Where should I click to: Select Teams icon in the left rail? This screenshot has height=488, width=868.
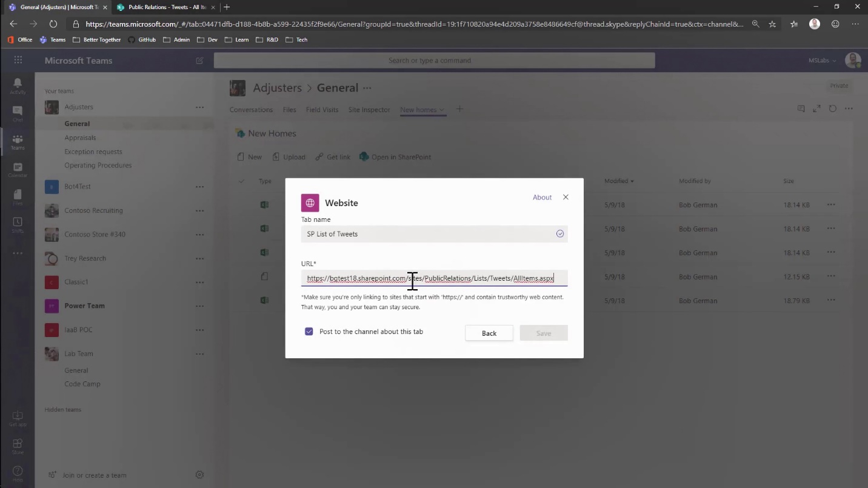click(x=18, y=142)
